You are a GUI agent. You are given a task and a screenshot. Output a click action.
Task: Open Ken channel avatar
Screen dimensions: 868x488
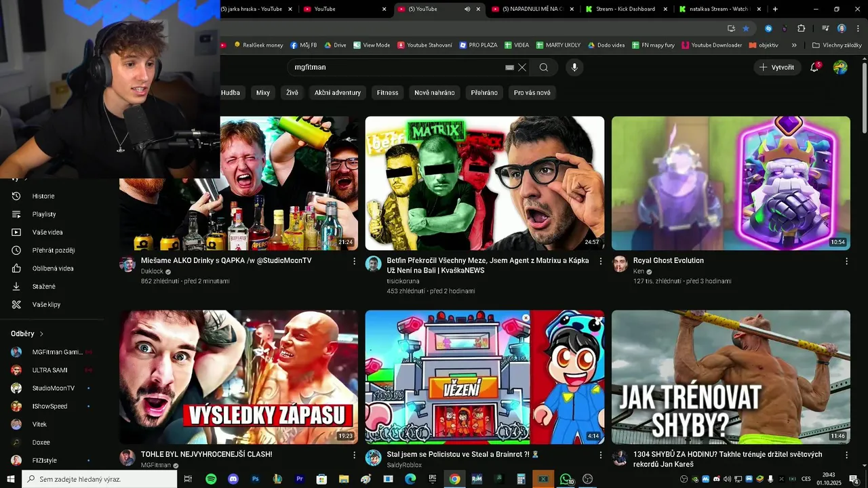point(620,264)
